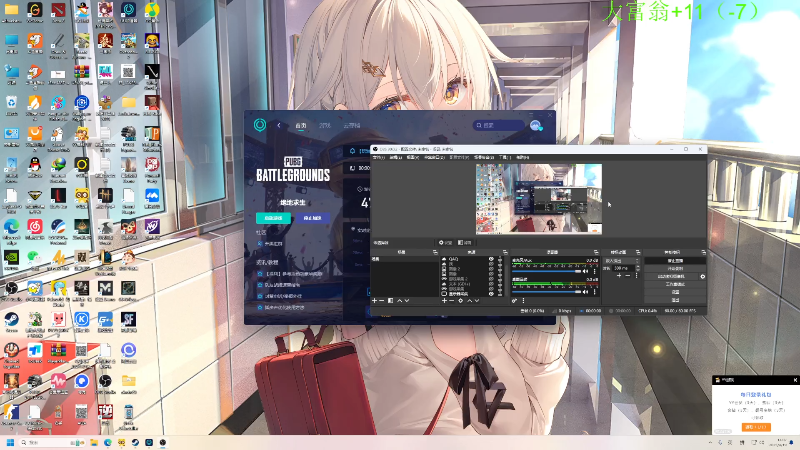Pop out the Audio Mixer dock
800x450 pixels.
[x=596, y=252]
